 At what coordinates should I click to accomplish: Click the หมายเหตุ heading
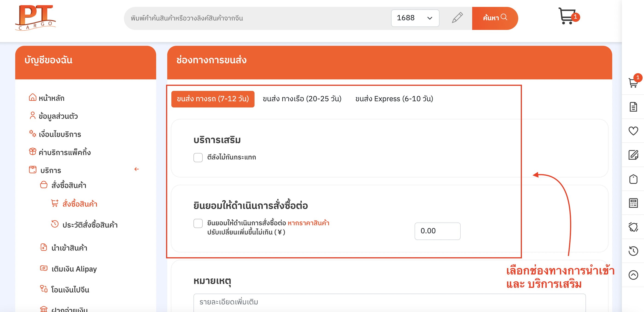tap(212, 281)
